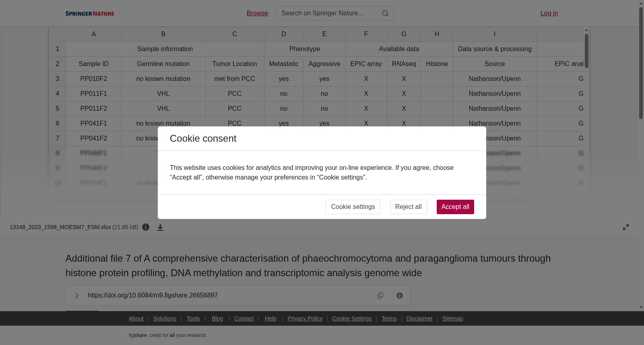Click the search magnifier icon
This screenshot has height=345, width=644.
[385, 13]
